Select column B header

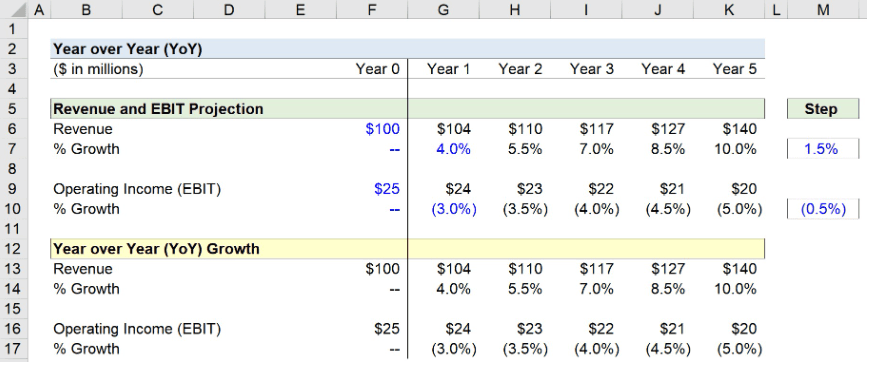click(x=86, y=9)
